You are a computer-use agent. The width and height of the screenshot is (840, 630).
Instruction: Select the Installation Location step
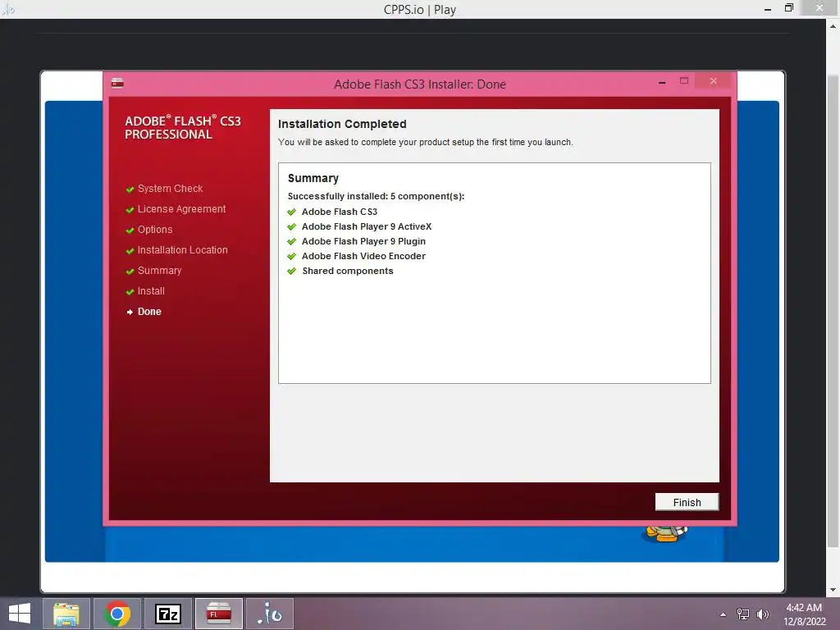tap(182, 249)
